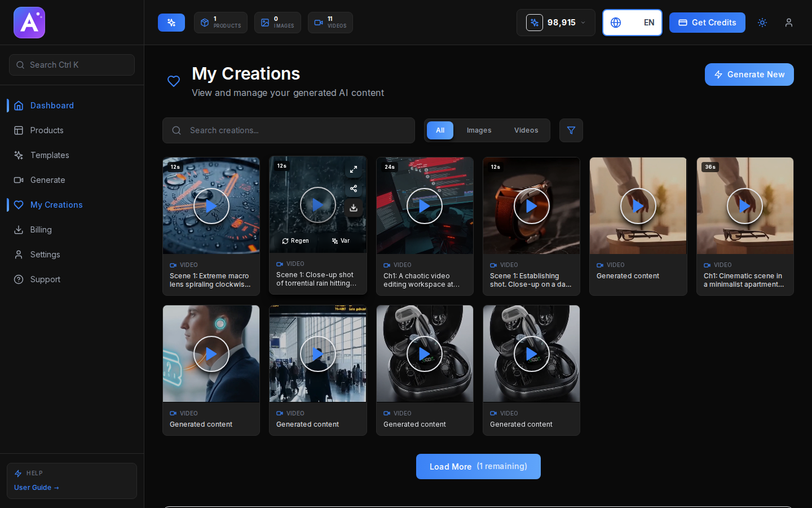Open the Products section from top counter bar
The height and width of the screenshot is (508, 812).
(x=220, y=23)
